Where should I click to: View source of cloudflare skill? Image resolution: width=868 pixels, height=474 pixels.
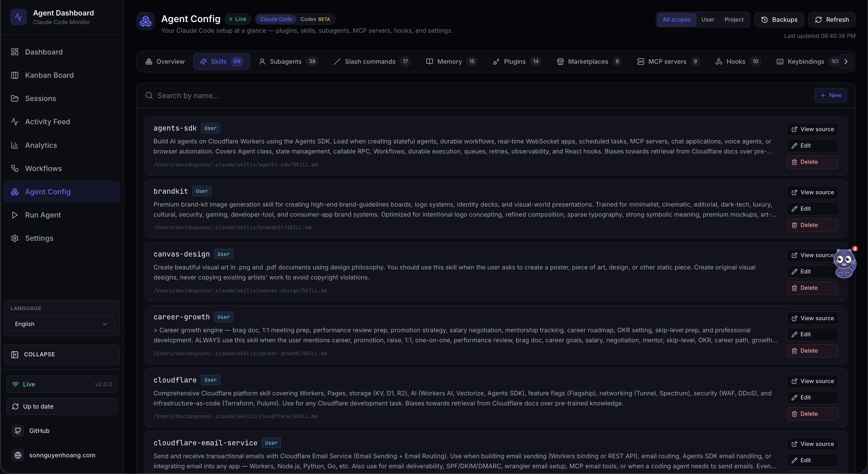pos(812,381)
